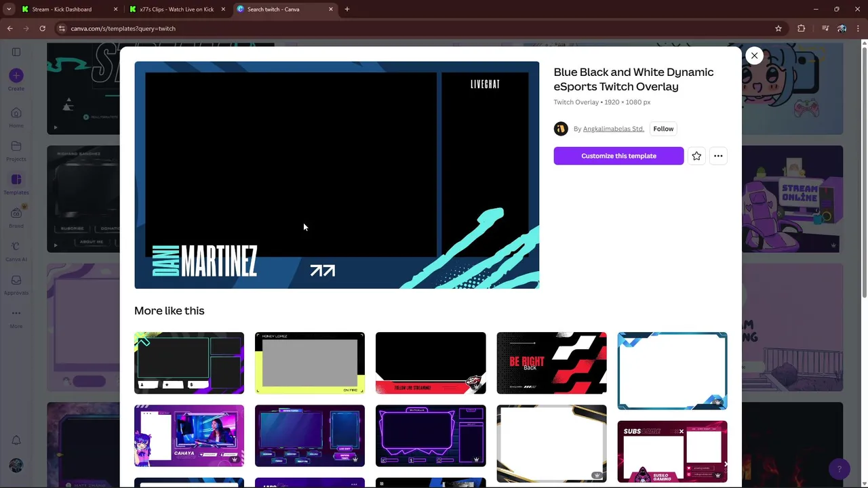
Task: Open the purple-blue neon panel overlay
Action: (310, 436)
